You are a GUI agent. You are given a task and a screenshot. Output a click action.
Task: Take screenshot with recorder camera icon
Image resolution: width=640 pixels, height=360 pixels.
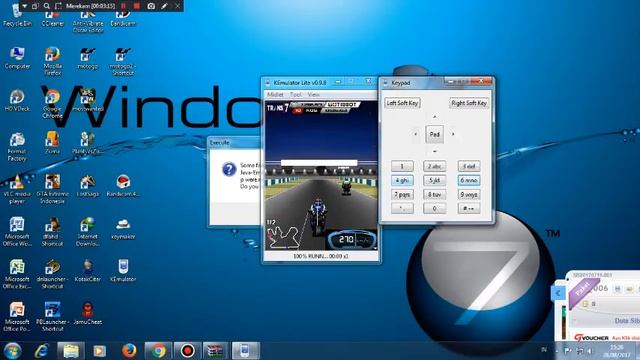click(151, 6)
